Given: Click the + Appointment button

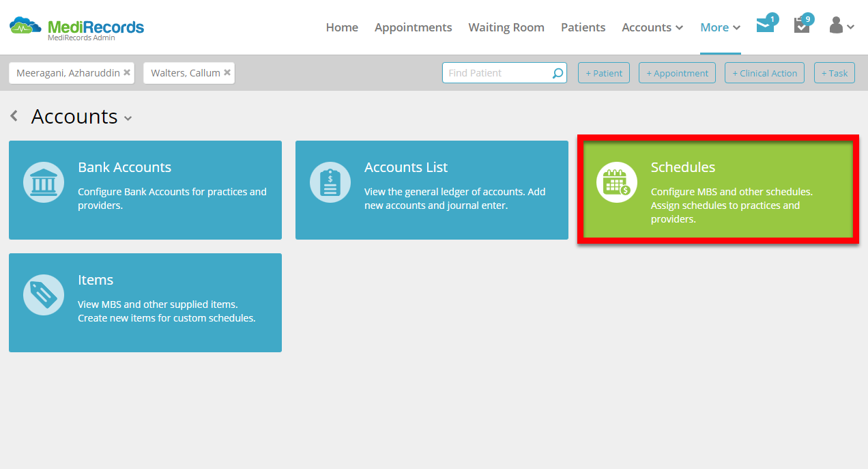Looking at the screenshot, I should (677, 73).
